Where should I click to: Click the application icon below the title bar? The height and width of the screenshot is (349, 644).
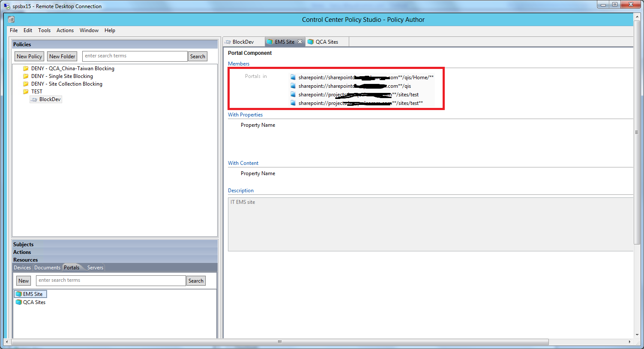click(x=10, y=19)
